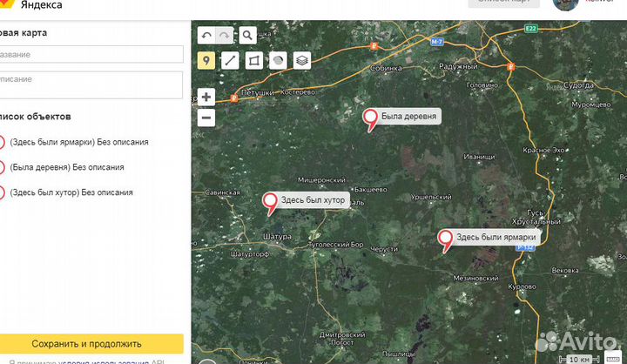The height and width of the screenshot is (364, 627).
Task: Click the map description text area
Action: pos(91,84)
